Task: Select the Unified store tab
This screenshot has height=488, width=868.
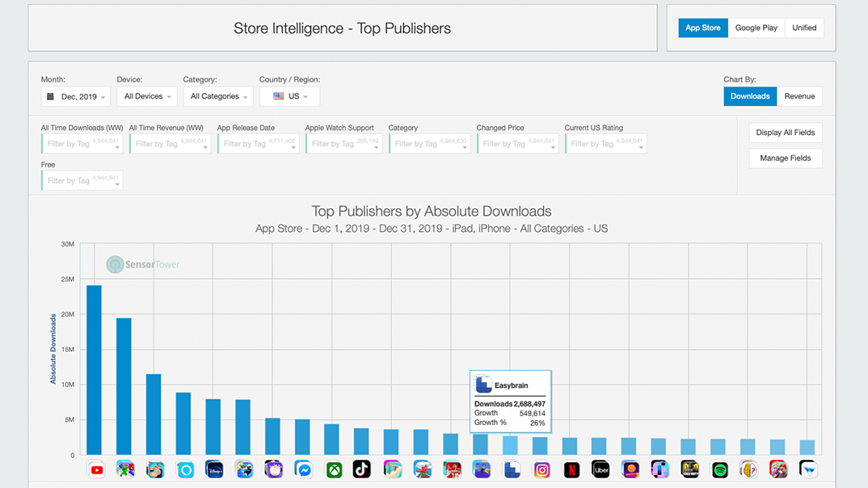Action: tap(804, 27)
